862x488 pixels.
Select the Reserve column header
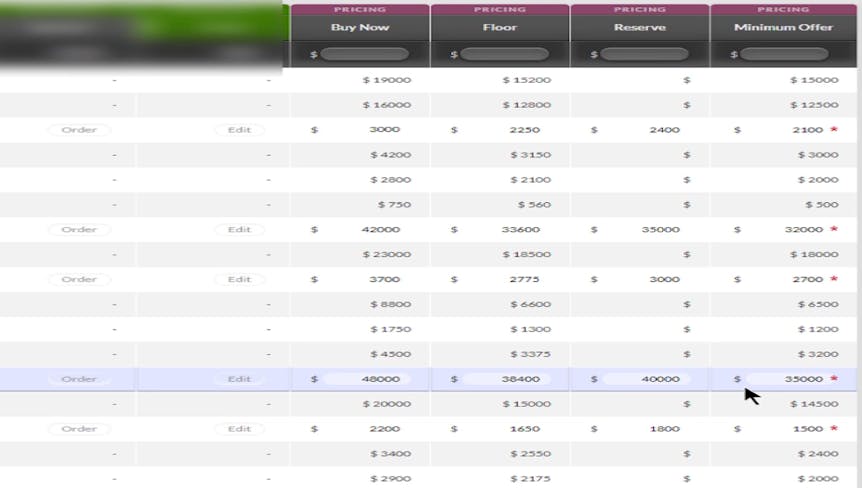pyautogui.click(x=639, y=27)
